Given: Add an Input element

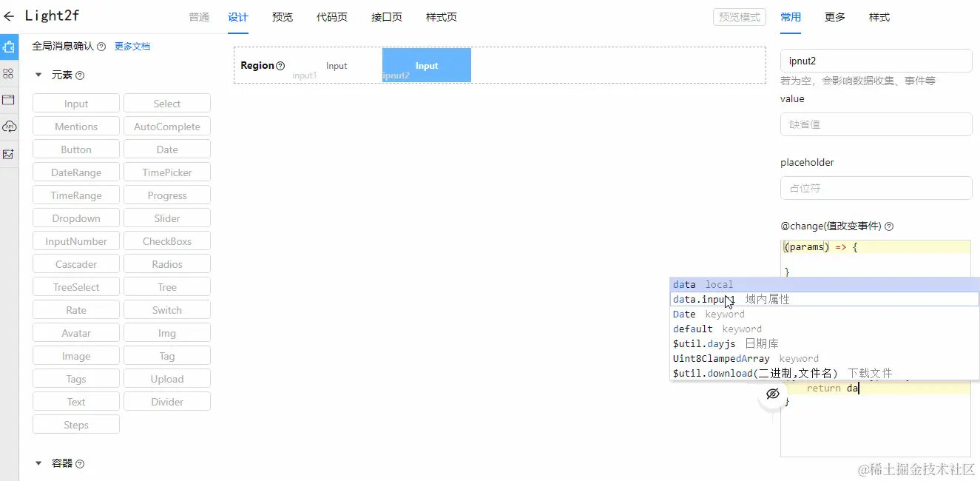Looking at the screenshot, I should pyautogui.click(x=76, y=104).
